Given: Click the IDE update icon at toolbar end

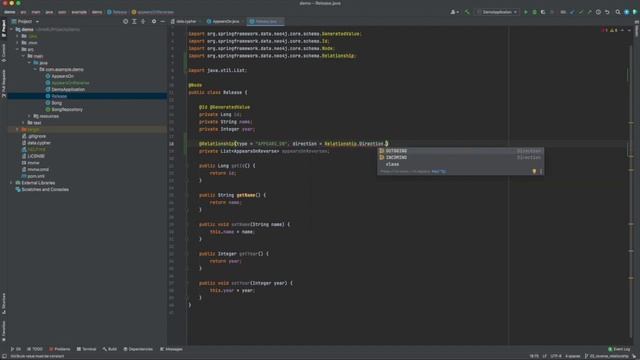Looking at the screenshot, I should click(x=627, y=12).
